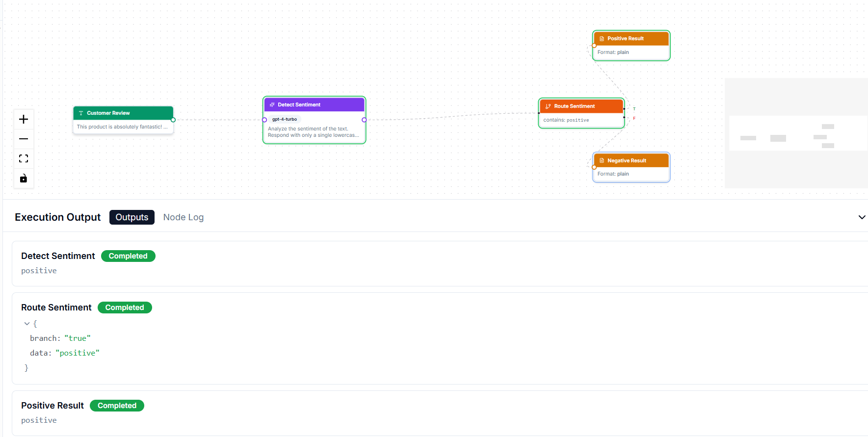Click the Route Sentiment false branch handle
Image resolution: width=868 pixels, height=437 pixels.
click(624, 118)
